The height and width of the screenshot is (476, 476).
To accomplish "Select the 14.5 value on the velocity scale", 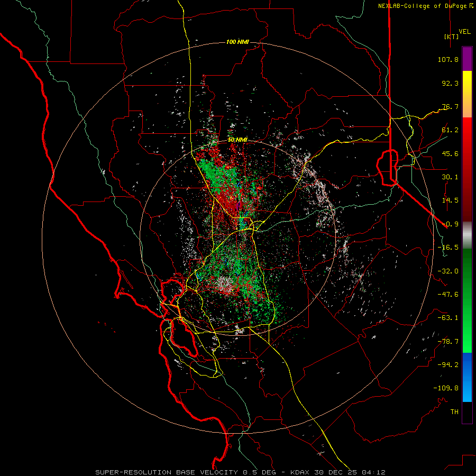I will [450, 200].
